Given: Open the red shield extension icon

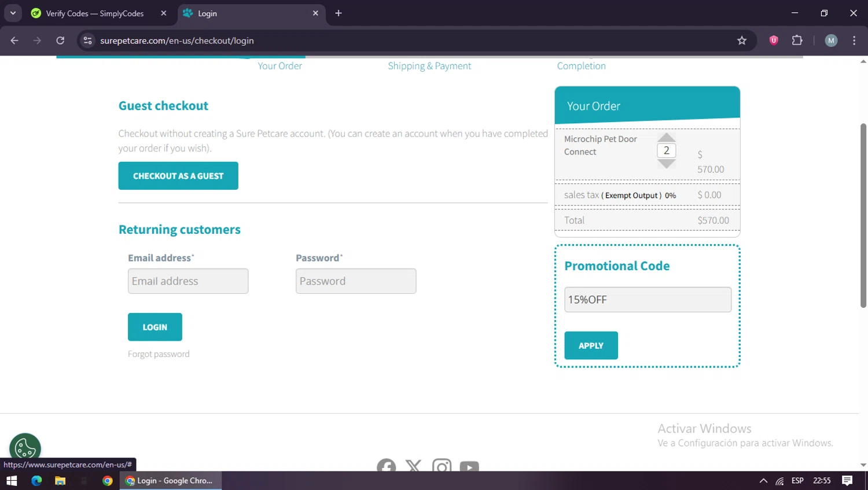Looking at the screenshot, I should 774,40.
